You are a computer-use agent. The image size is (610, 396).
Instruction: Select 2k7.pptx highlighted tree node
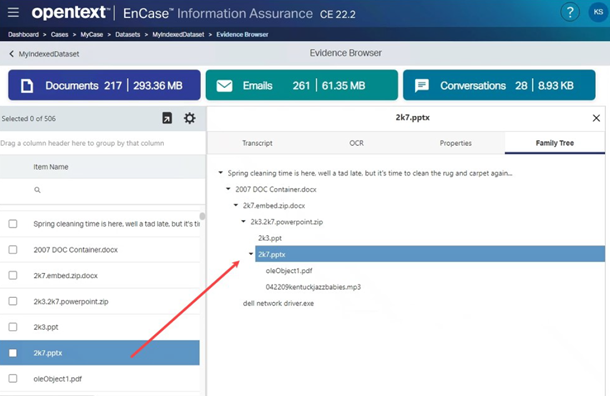pos(430,254)
